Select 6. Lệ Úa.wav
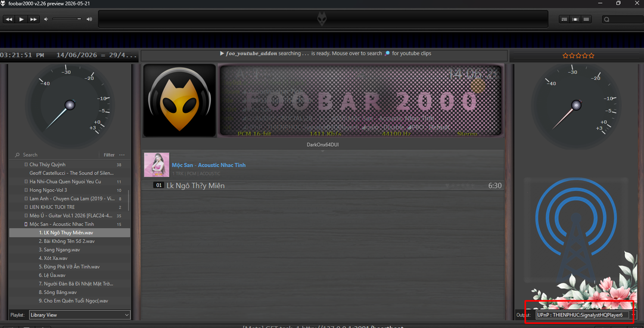The width and height of the screenshot is (644, 328). pyautogui.click(x=52, y=276)
